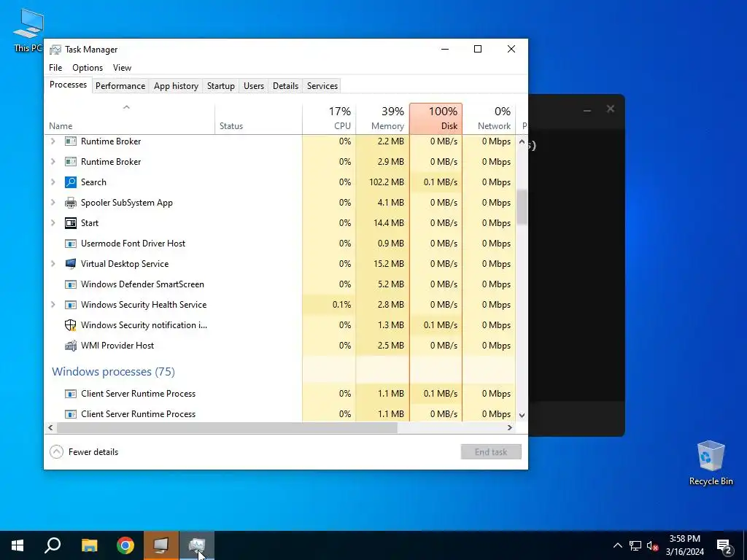The width and height of the screenshot is (747, 560).
Task: Select the WMI Provider Host row
Action: pyautogui.click(x=279, y=346)
